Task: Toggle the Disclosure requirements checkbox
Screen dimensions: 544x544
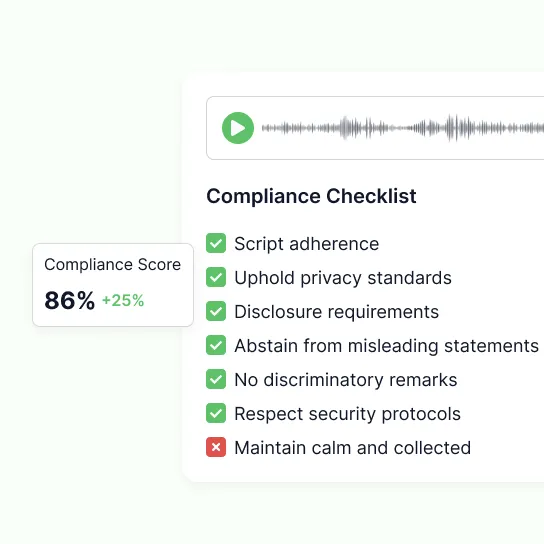Action: 216,311
